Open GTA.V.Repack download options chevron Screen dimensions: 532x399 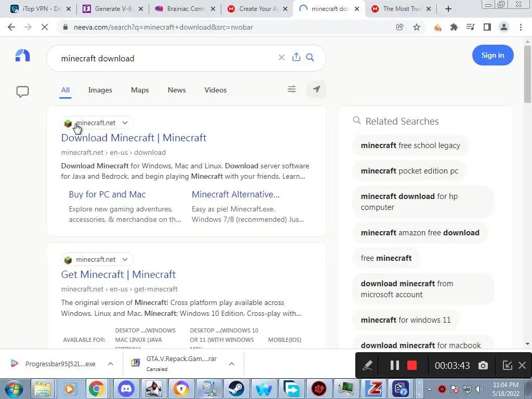232,364
